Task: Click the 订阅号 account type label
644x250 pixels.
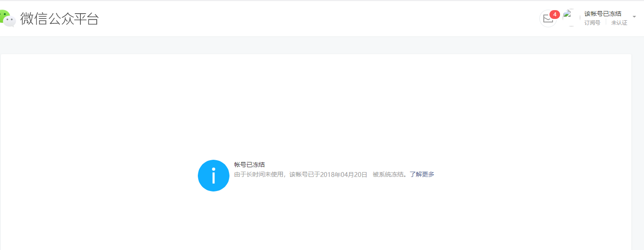Action: click(592, 23)
